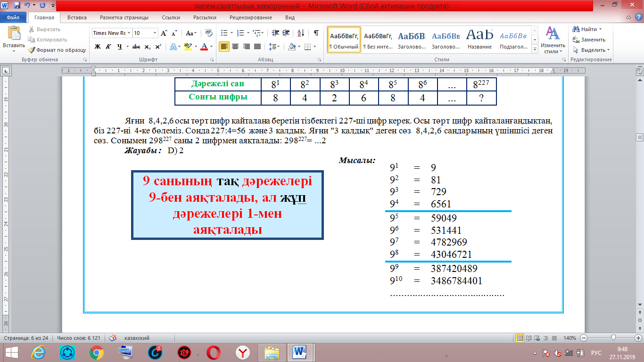Toggle strikethrough formatting
644x362 pixels.
tap(136, 47)
